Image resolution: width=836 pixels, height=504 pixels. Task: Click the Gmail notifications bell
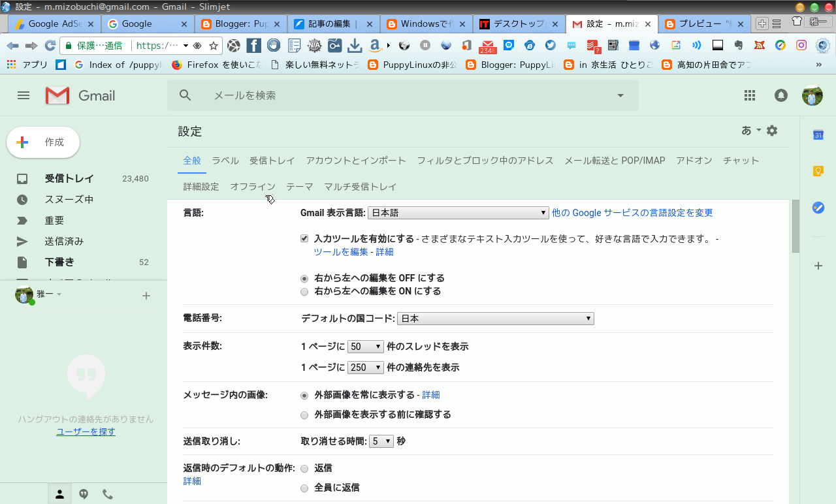[780, 95]
